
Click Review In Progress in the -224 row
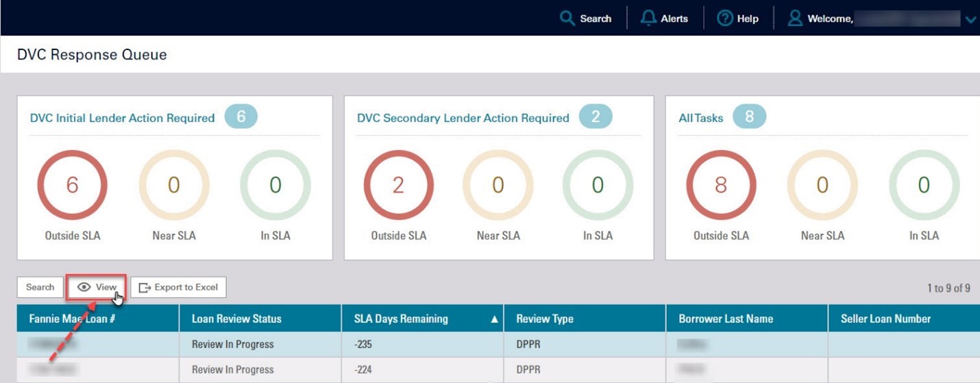233,370
